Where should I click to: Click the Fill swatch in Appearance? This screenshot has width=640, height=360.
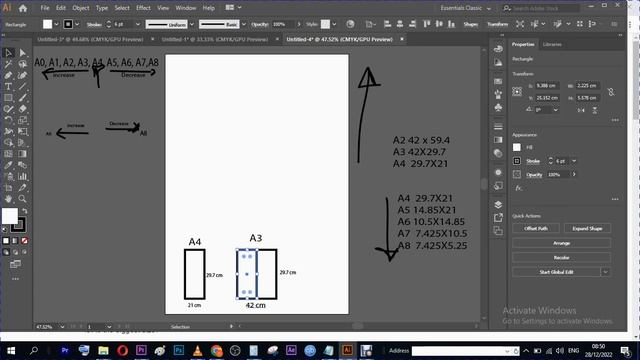click(x=517, y=147)
